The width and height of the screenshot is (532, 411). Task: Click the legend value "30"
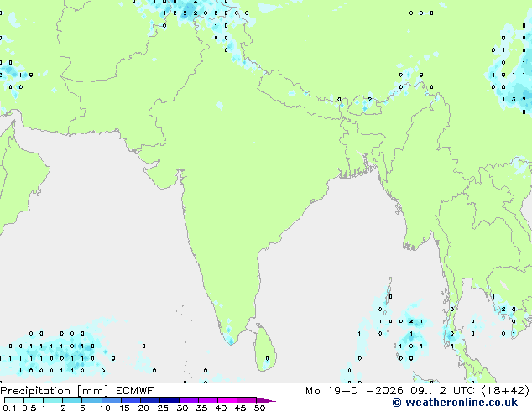point(182,408)
